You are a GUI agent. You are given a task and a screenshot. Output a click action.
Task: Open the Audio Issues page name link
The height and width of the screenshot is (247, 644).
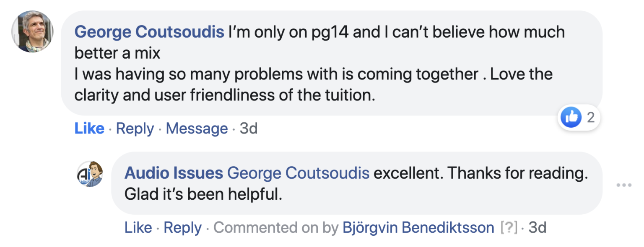click(174, 173)
